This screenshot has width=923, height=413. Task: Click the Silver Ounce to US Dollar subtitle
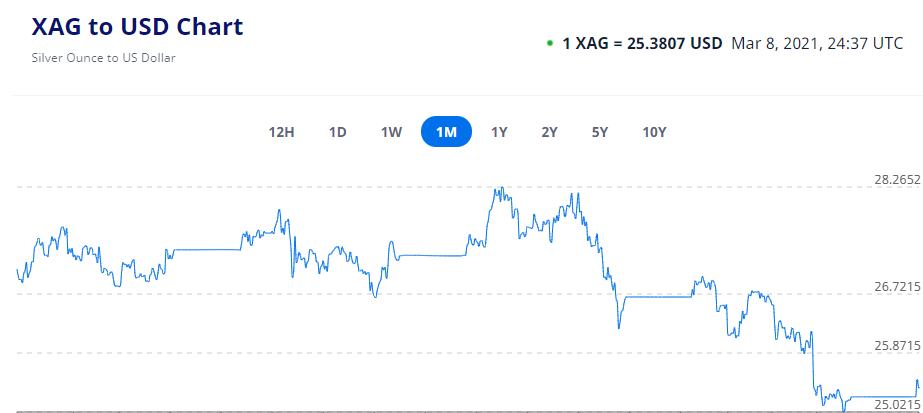(104, 57)
